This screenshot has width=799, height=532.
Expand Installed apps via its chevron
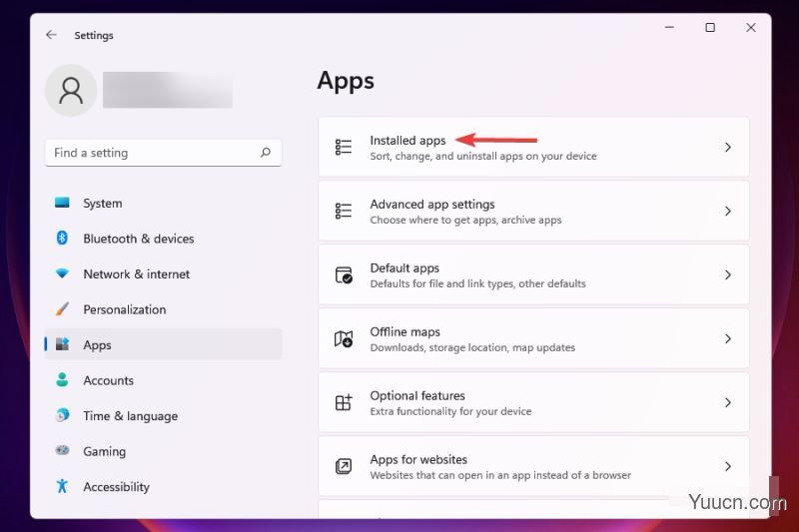tap(728, 147)
